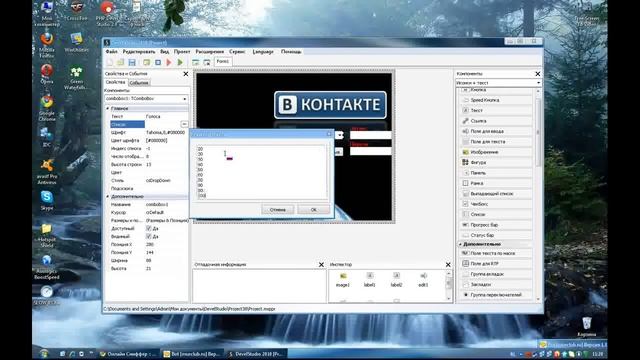Screen dimensions: 640x360
Task: Click the red Run (play) toolbar icon
Action: point(169,62)
